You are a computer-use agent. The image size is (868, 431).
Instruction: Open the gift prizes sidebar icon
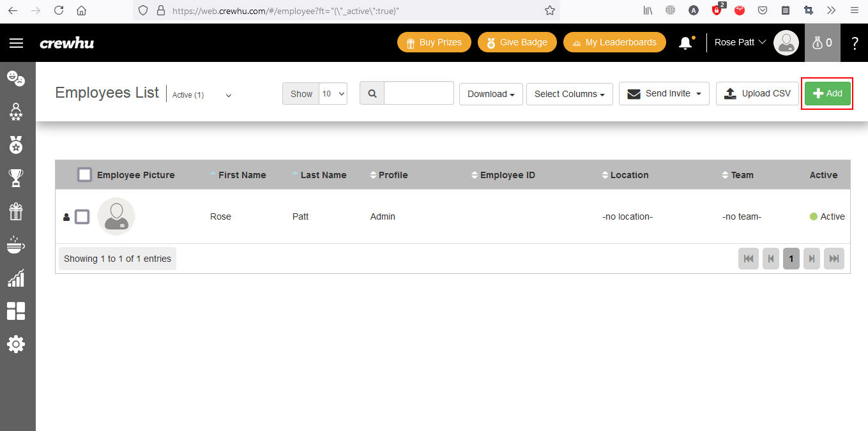(x=16, y=211)
